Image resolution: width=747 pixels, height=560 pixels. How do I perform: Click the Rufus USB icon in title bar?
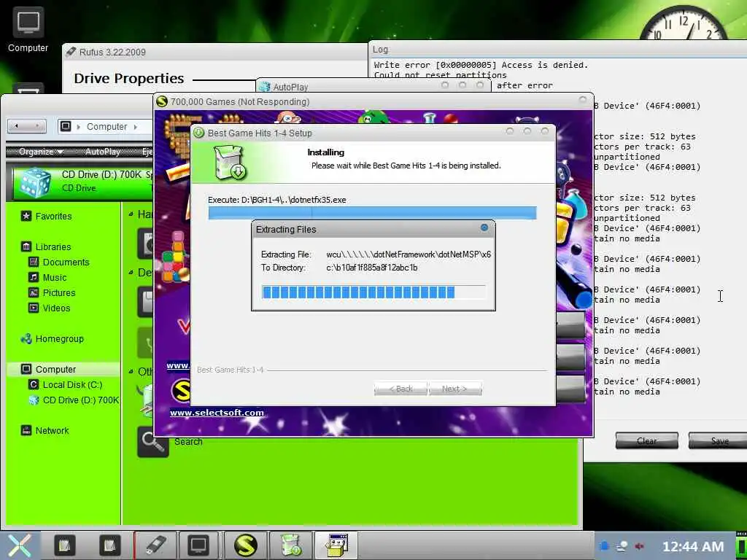coord(71,52)
